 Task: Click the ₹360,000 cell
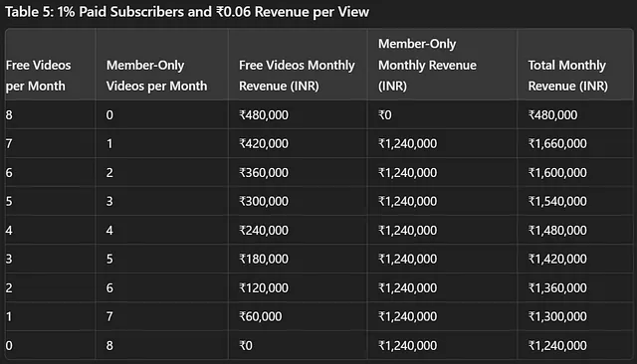(x=264, y=172)
